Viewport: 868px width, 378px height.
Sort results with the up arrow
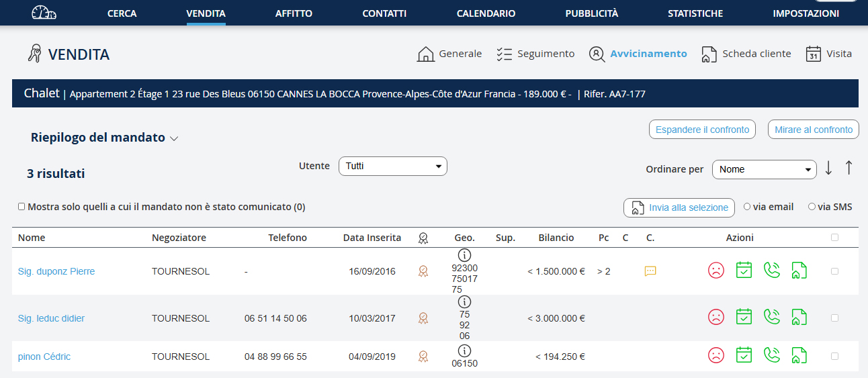tap(849, 169)
